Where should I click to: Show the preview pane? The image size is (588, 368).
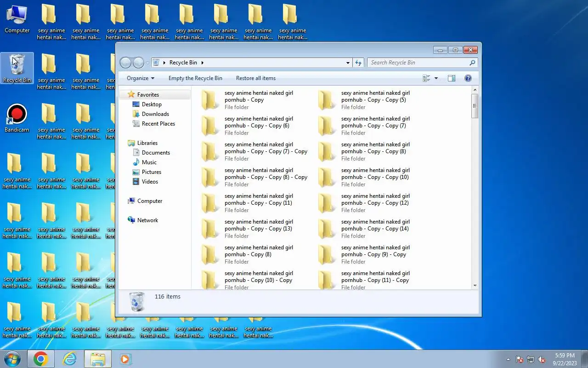(452, 78)
